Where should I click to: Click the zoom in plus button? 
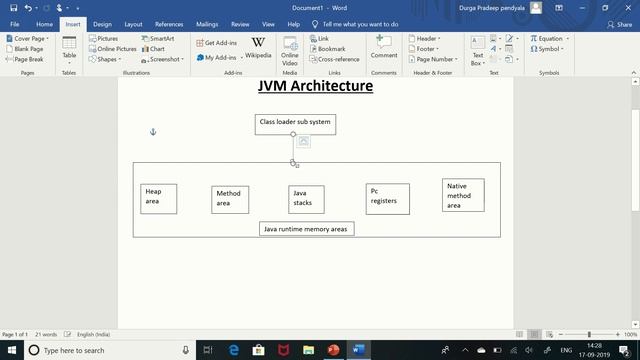tap(618, 334)
